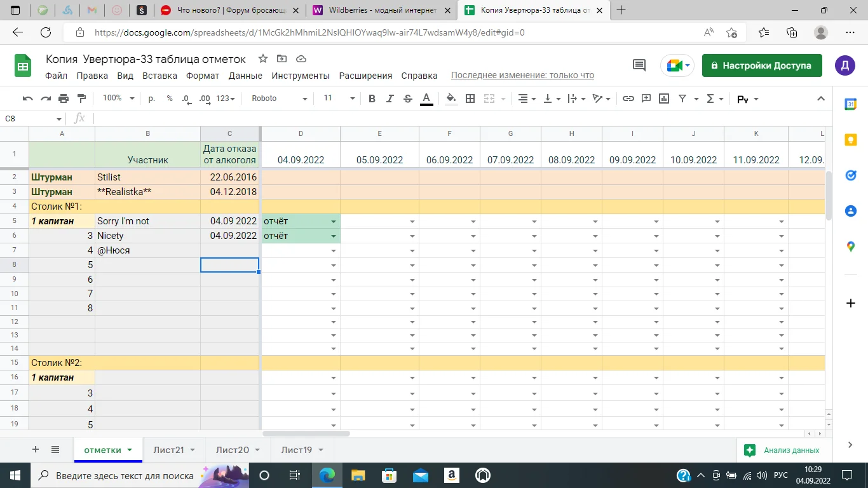Screen dimensions: 868x488
Task: Star the document title
Action: point(262,59)
